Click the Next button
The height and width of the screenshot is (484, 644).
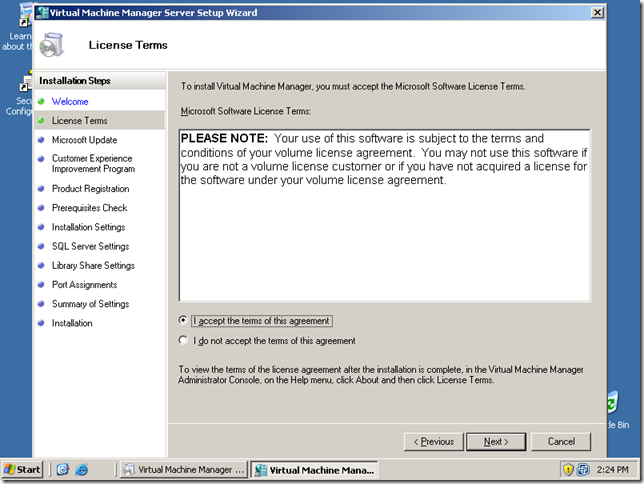(496, 442)
